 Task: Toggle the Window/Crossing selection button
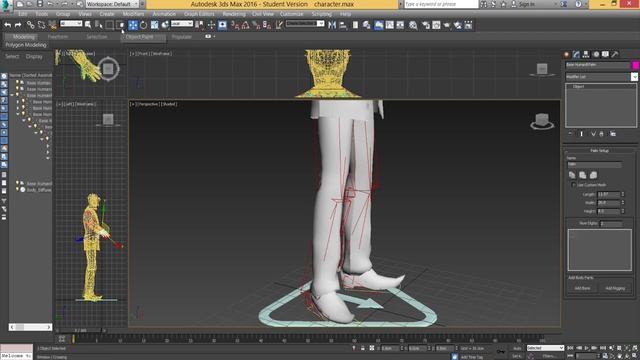[x=120, y=25]
